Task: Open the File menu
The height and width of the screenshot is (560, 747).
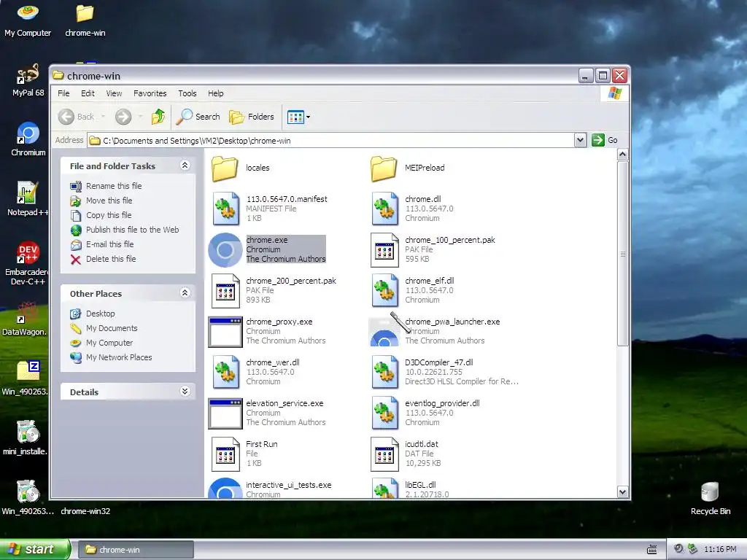Action: pyautogui.click(x=63, y=93)
